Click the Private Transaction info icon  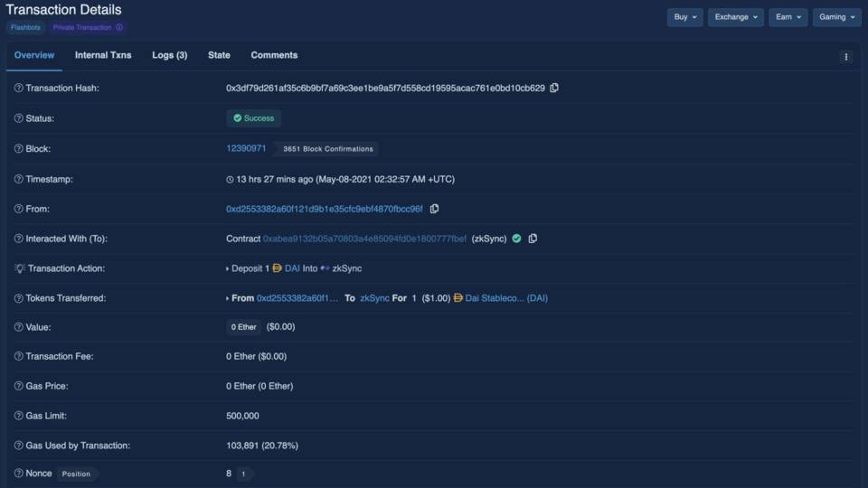click(119, 27)
